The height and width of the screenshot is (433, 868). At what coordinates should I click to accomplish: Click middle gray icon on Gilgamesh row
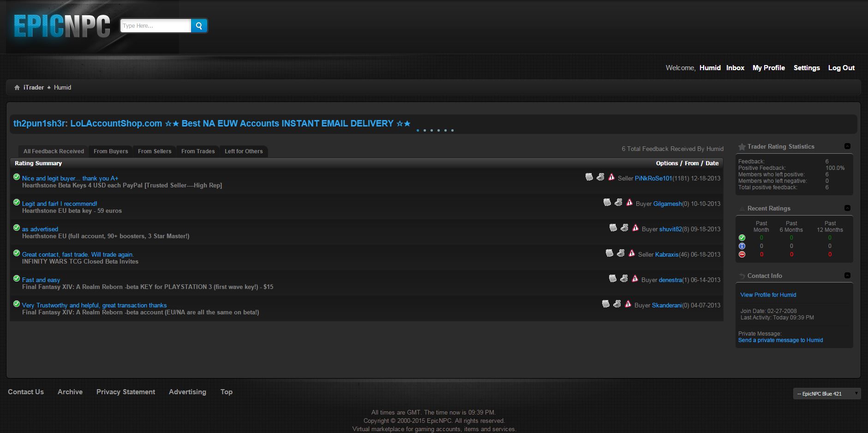(618, 202)
